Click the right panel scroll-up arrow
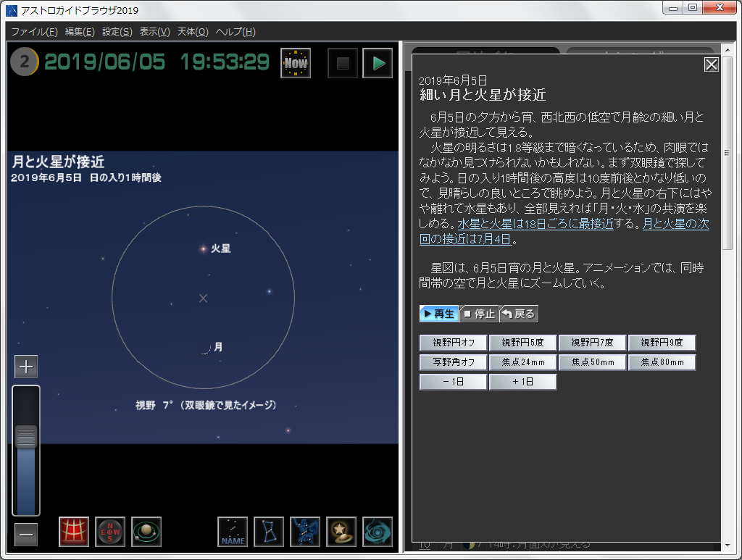 click(x=728, y=50)
